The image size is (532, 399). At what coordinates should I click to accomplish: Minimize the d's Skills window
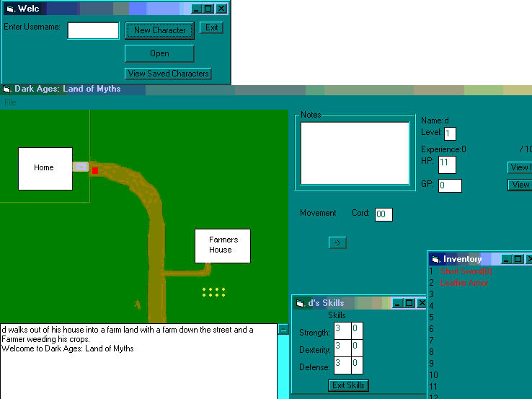pos(397,303)
